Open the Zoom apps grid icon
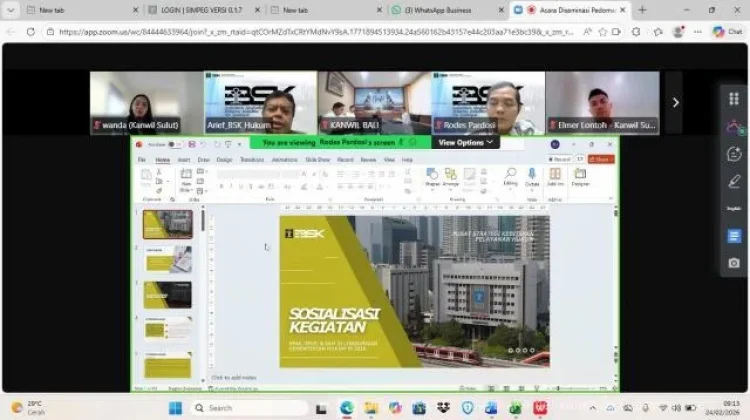The height and width of the screenshot is (420, 750). click(734, 99)
